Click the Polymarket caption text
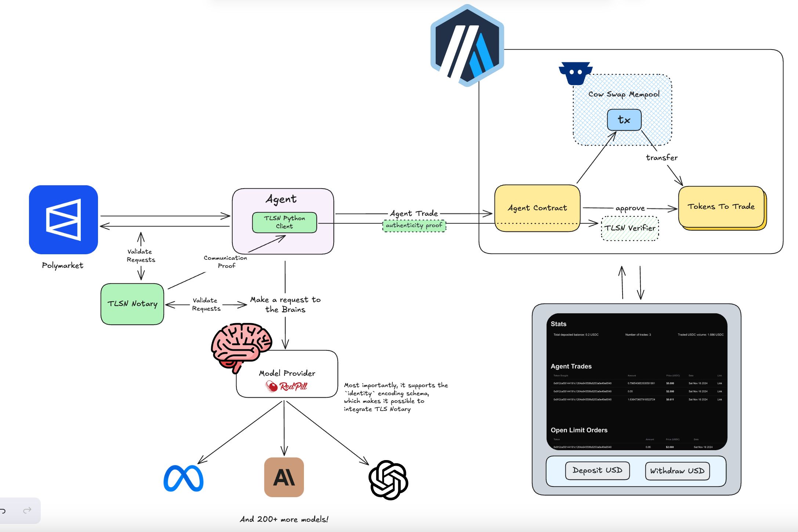The image size is (798, 532). pyautogui.click(x=62, y=265)
